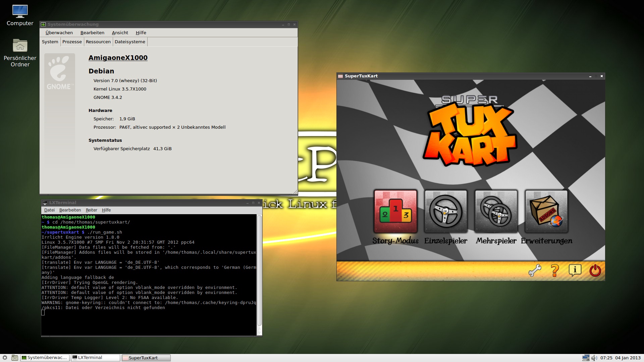Click 'Kernel Linux 3.5.7X1000' text
644x362 pixels.
pos(120,89)
